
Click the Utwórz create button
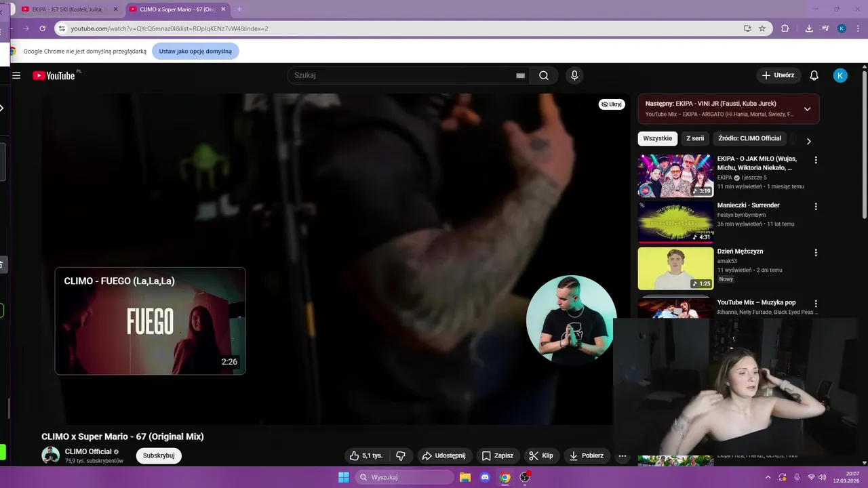(x=778, y=75)
